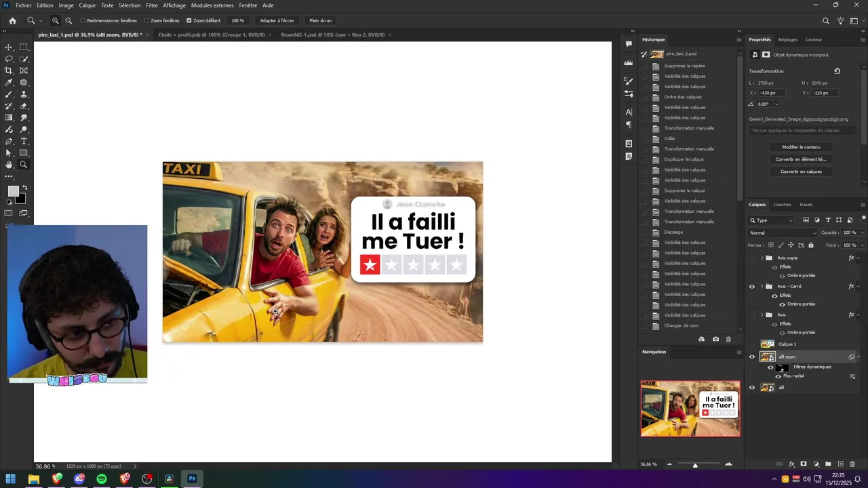Click the Adapter à l'écran button
Screen dimensions: 868x488
[277, 21]
